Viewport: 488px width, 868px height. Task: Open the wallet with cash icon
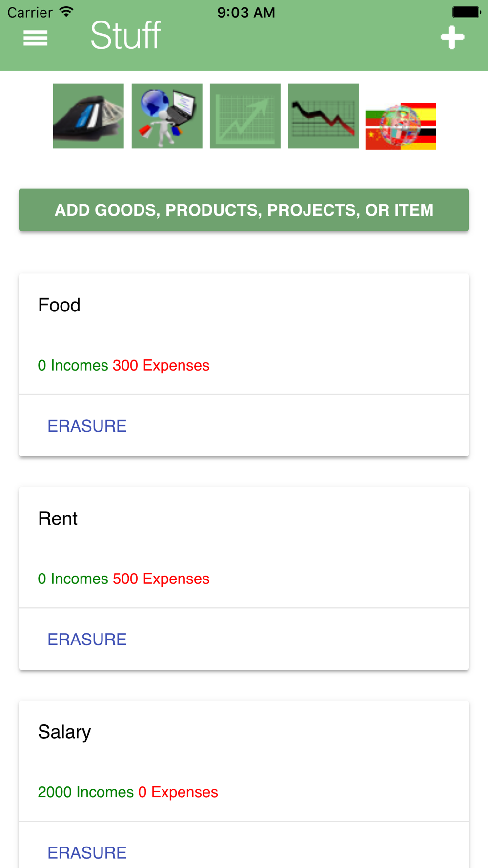88,116
